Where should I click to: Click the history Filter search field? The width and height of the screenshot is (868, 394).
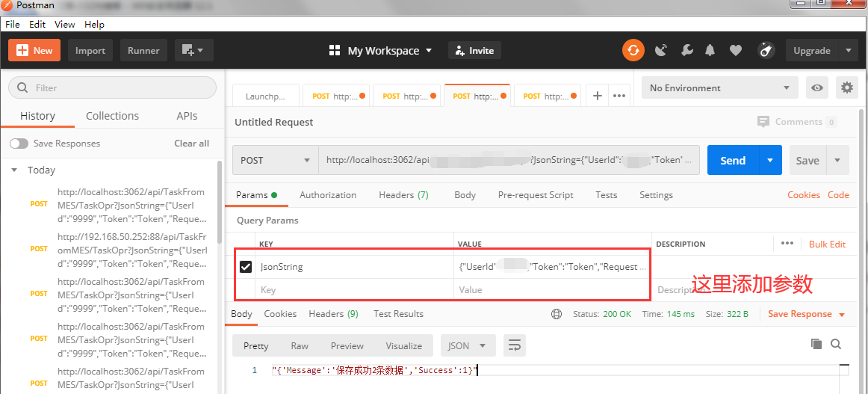point(112,87)
